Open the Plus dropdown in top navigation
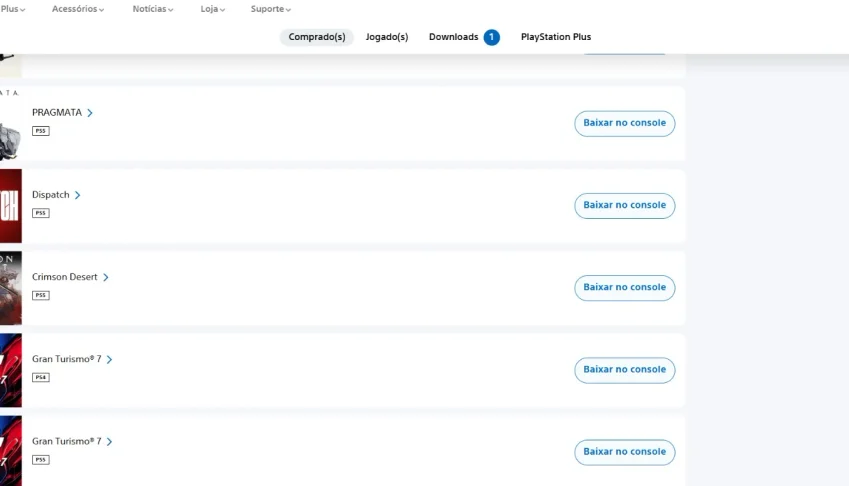Screen dimensions: 849x486 [12, 9]
